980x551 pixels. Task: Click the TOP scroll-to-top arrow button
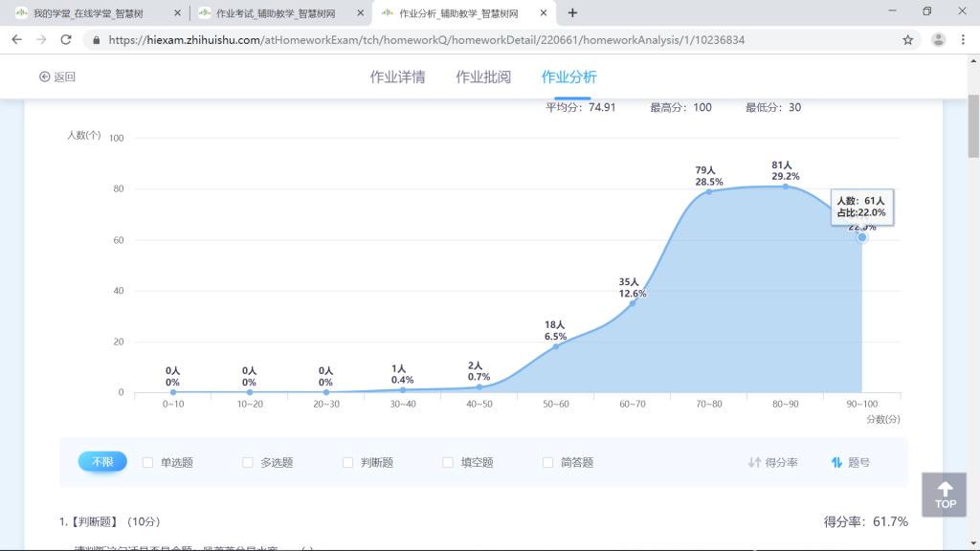click(x=945, y=495)
